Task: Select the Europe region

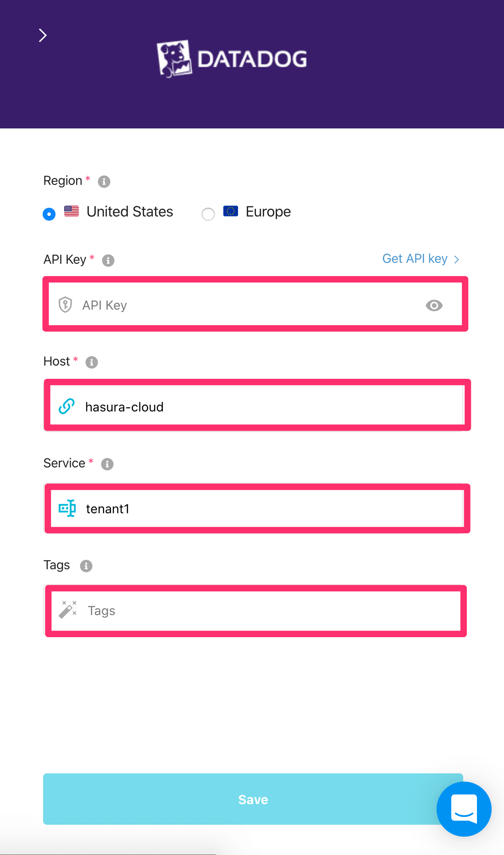Action: 208,214
